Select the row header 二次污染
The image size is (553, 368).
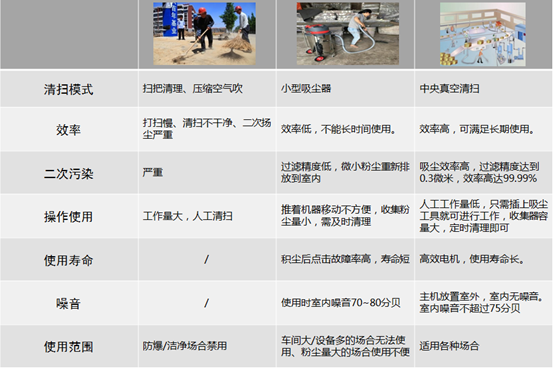[69, 173]
